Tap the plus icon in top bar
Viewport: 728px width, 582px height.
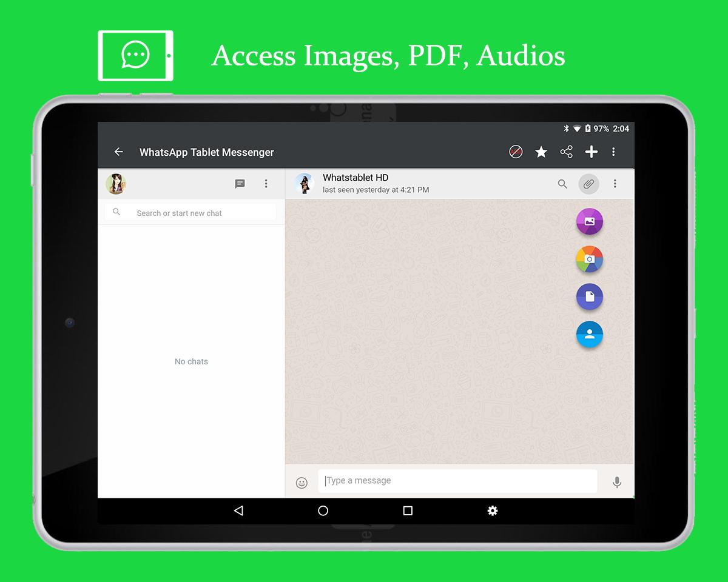tap(591, 152)
